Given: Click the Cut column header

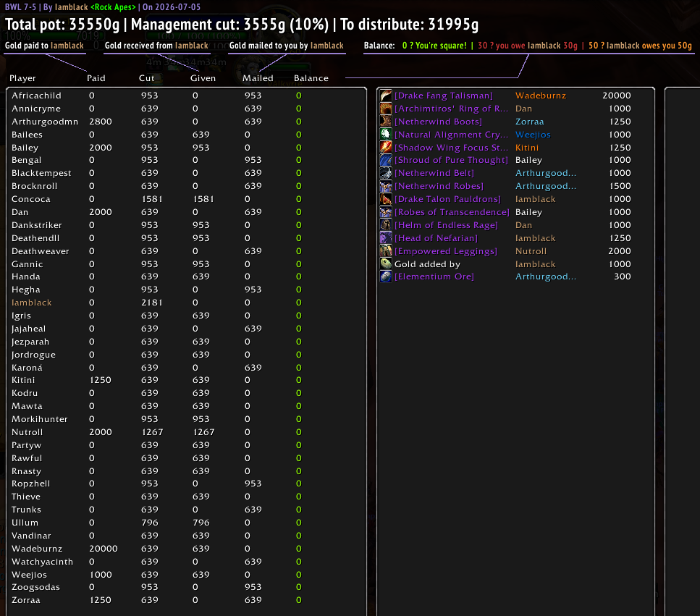Looking at the screenshot, I should tap(146, 78).
